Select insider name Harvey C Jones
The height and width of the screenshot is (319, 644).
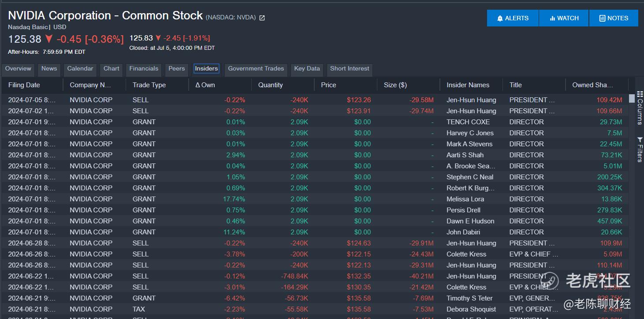[470, 133]
